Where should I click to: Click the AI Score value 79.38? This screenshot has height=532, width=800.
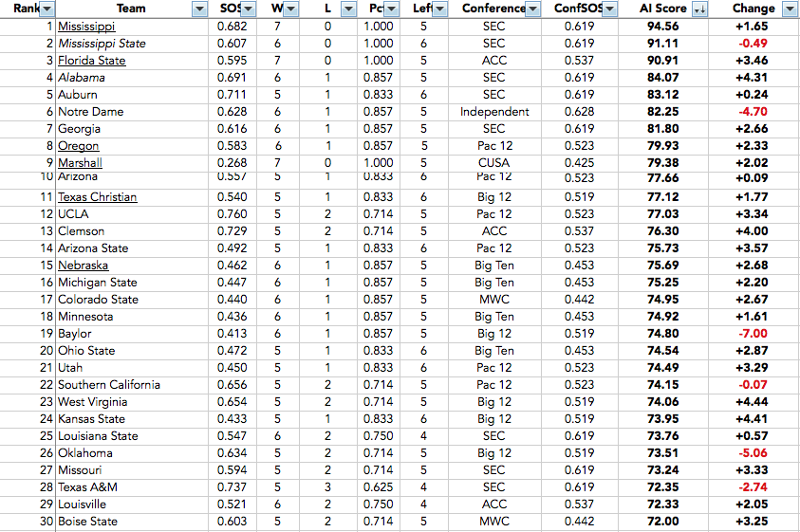pos(662,163)
